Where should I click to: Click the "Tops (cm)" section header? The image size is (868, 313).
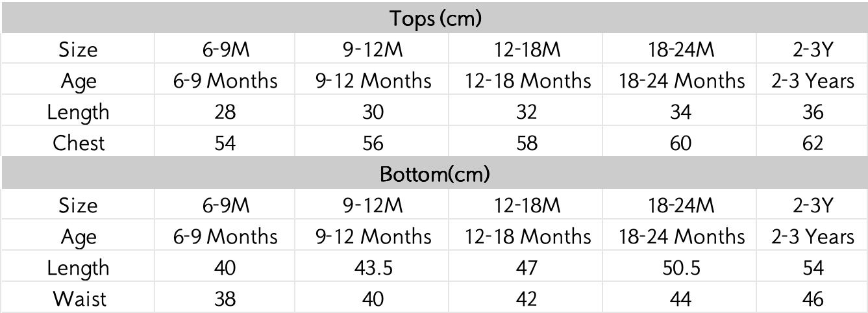coord(436,18)
